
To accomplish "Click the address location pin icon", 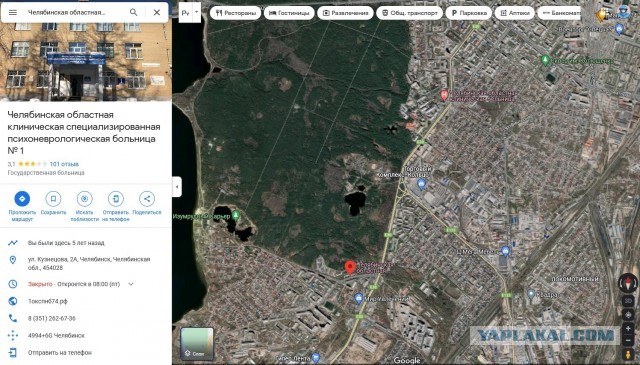I will tap(13, 260).
